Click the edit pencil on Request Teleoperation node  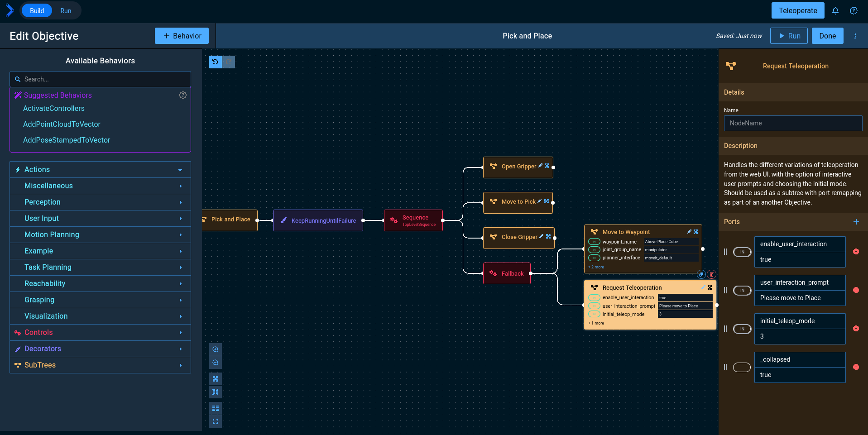[x=703, y=287]
